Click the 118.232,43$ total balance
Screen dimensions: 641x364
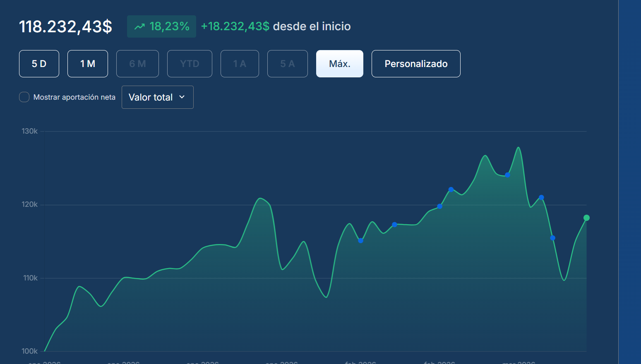click(65, 27)
